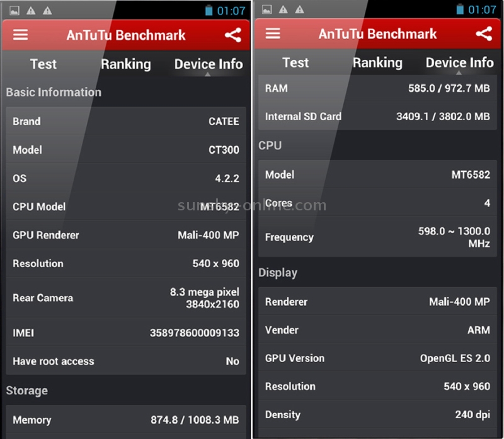Image resolution: width=504 pixels, height=439 pixels.
Task: Tap the CPU Frequency row
Action: [377, 237]
